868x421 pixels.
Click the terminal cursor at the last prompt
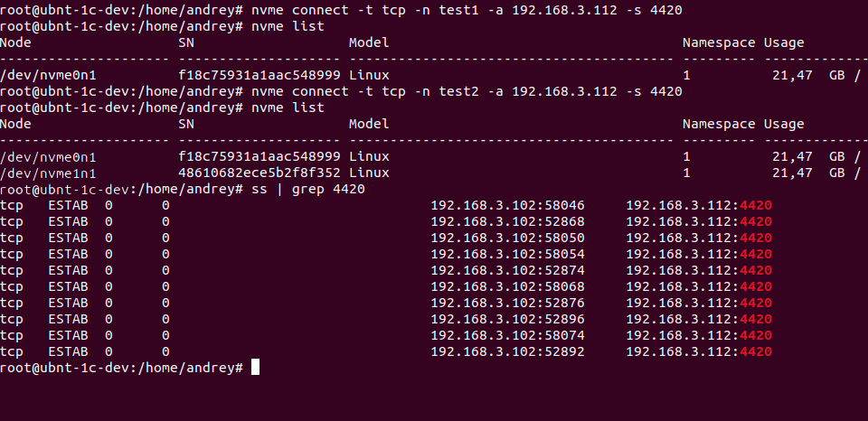click(256, 368)
